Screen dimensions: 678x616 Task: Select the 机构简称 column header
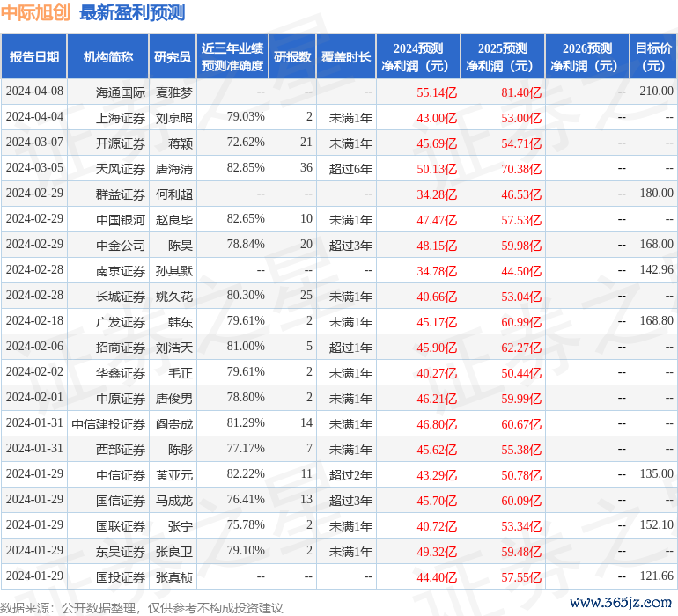click(108, 56)
